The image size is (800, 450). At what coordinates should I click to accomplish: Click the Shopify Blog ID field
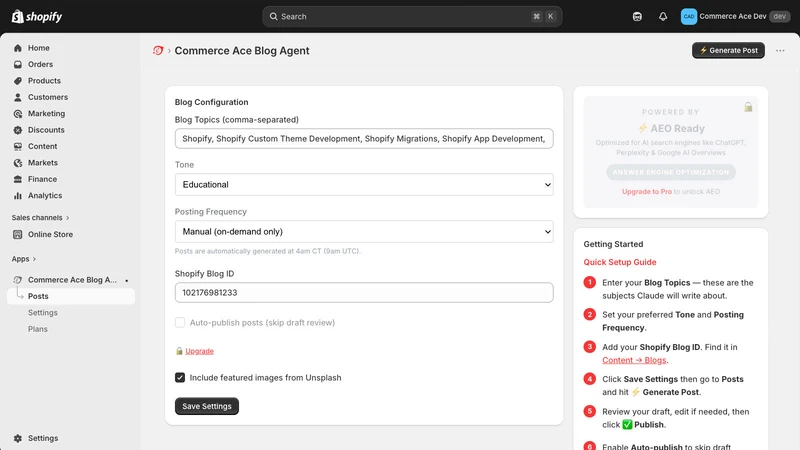point(364,292)
